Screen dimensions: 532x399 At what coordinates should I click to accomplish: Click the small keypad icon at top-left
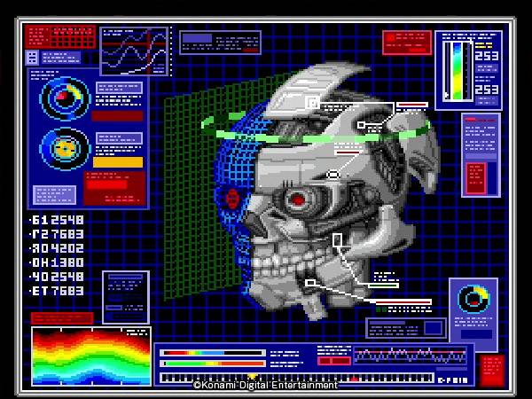point(33,58)
